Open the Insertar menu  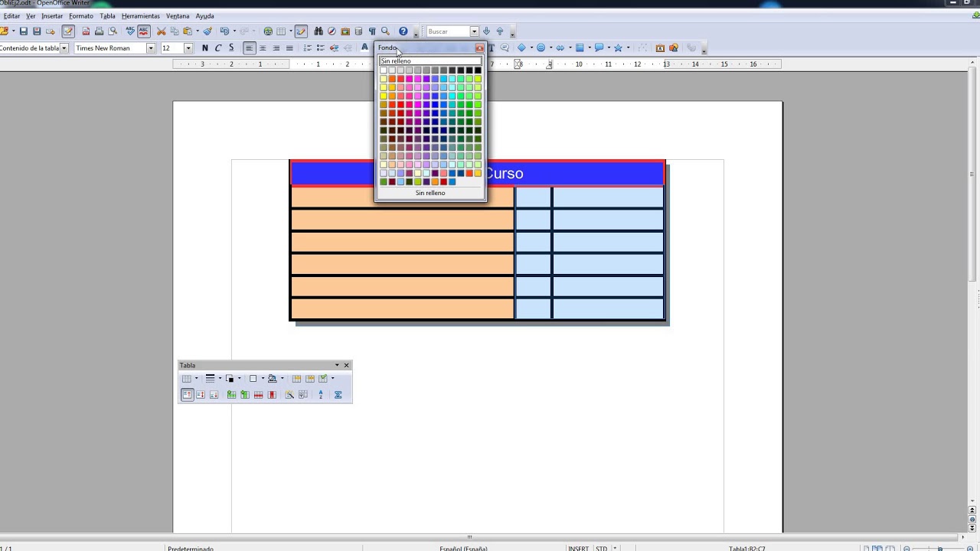point(52,16)
